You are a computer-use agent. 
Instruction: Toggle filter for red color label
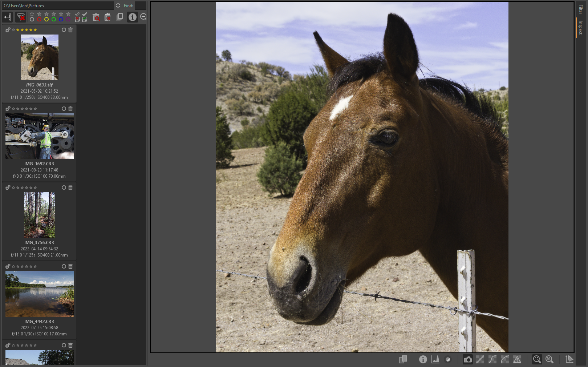click(39, 19)
